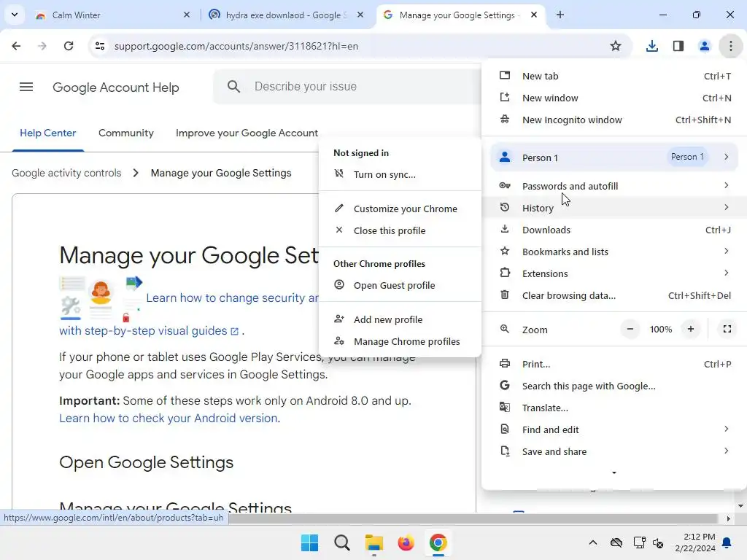Open Manage Chrome profiles

400,341
